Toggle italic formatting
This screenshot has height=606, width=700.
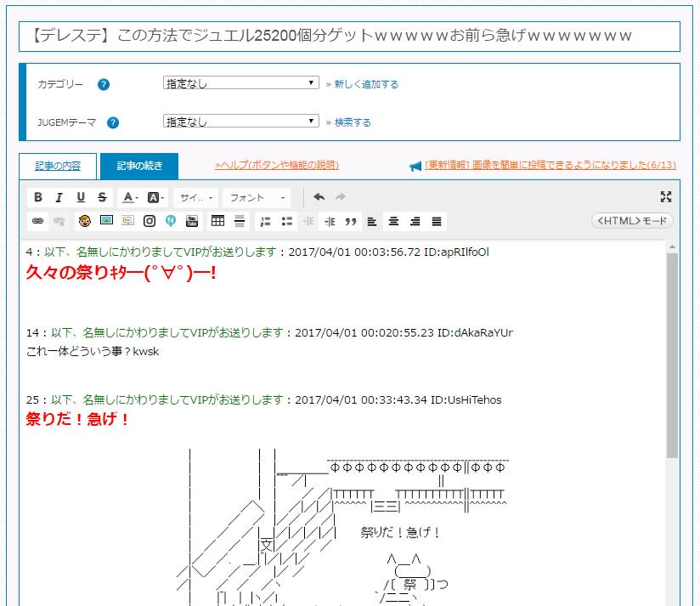[x=59, y=197]
